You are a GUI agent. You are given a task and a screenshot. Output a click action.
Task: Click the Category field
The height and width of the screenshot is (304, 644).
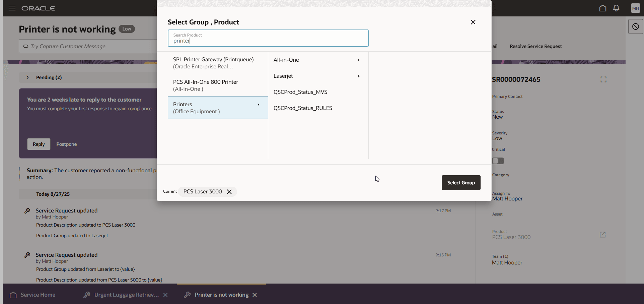click(501, 175)
